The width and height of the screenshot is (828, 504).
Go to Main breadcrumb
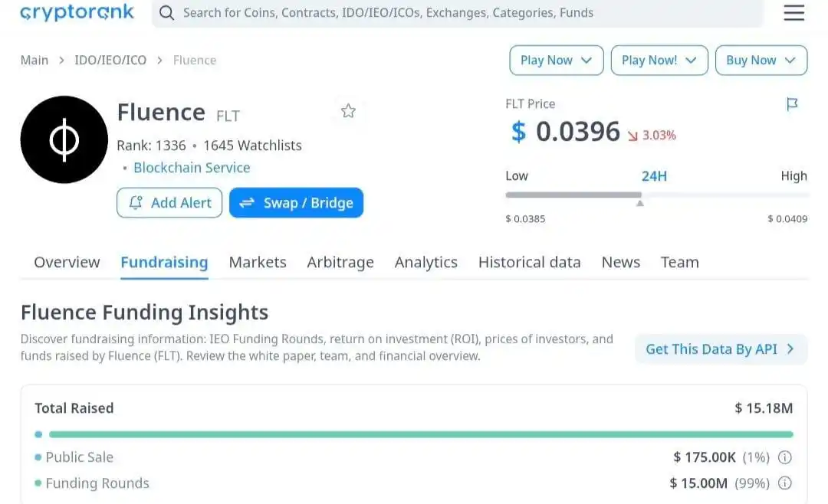coord(34,61)
